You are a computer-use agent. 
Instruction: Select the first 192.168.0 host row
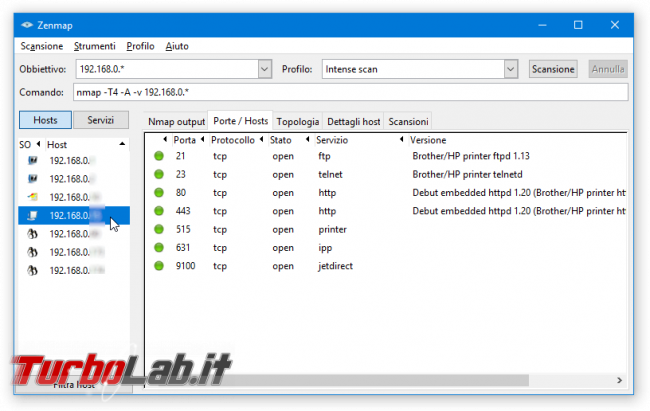tap(74, 160)
